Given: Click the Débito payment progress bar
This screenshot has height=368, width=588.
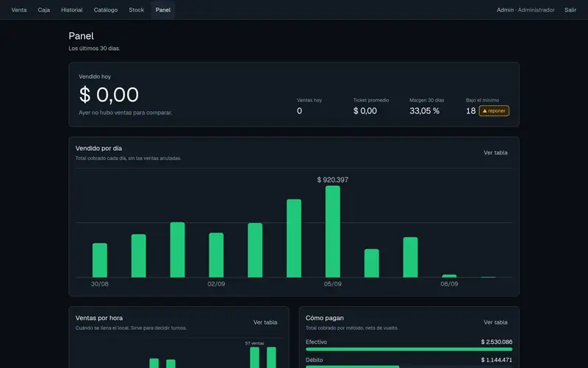Looking at the screenshot, I should [x=409, y=367].
